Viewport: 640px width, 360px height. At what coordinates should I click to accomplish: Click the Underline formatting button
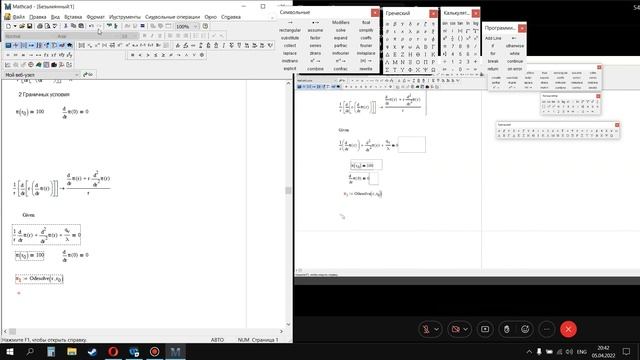160,36
